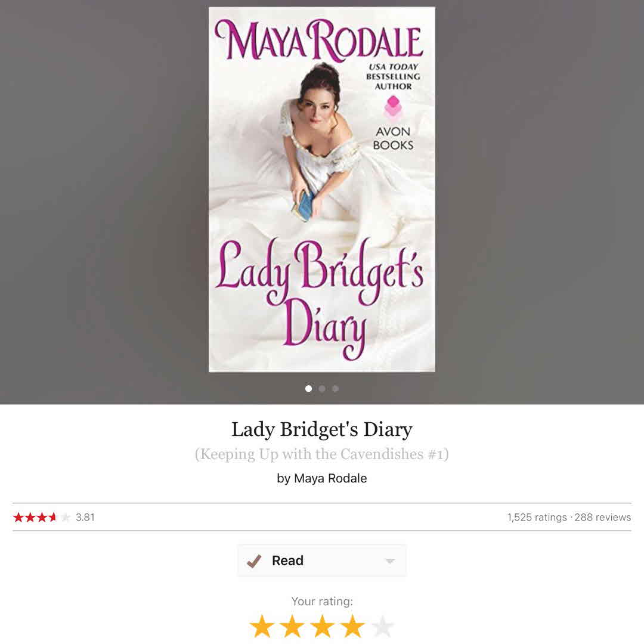Screen dimensions: 644x644
Task: Set your rating to two stars
Action: [x=292, y=626]
